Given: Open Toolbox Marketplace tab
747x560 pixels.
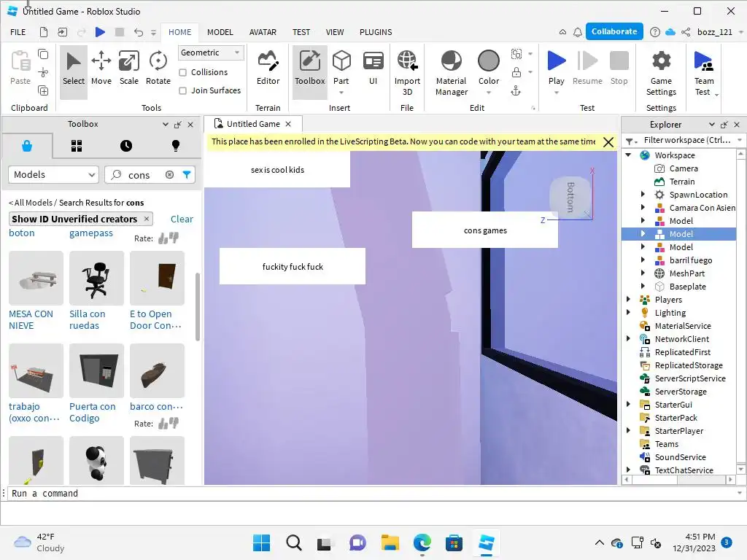Looking at the screenshot, I should point(27,146).
